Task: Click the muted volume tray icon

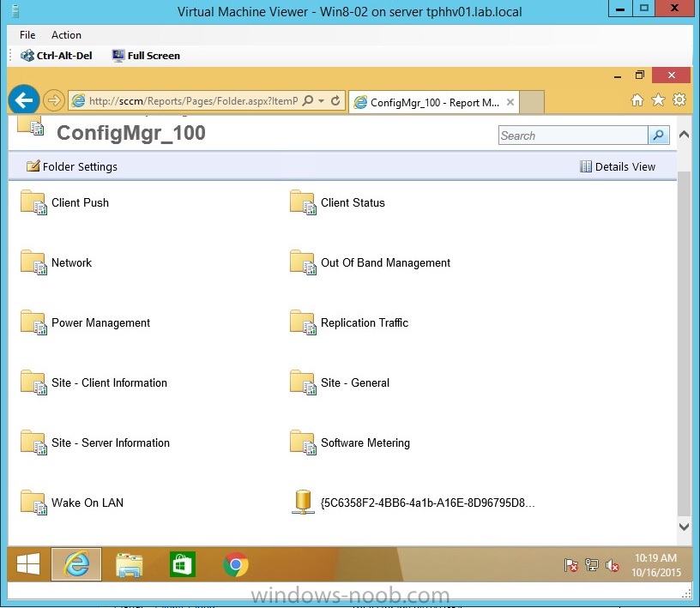Action: tap(612, 566)
